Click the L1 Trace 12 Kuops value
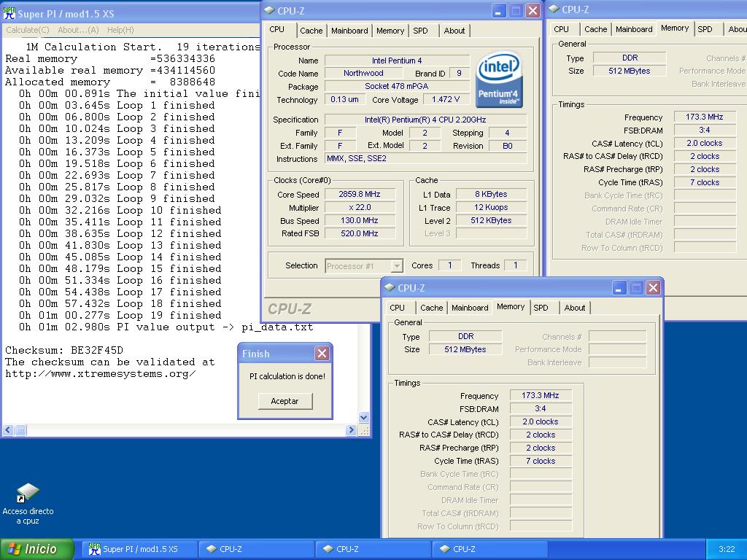 [x=491, y=207]
